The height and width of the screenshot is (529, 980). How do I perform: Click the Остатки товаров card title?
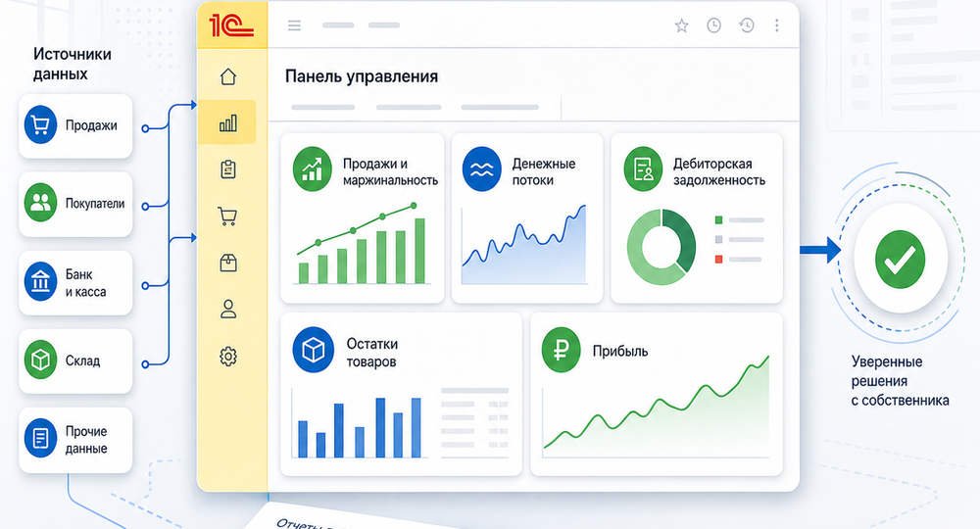[x=371, y=353]
